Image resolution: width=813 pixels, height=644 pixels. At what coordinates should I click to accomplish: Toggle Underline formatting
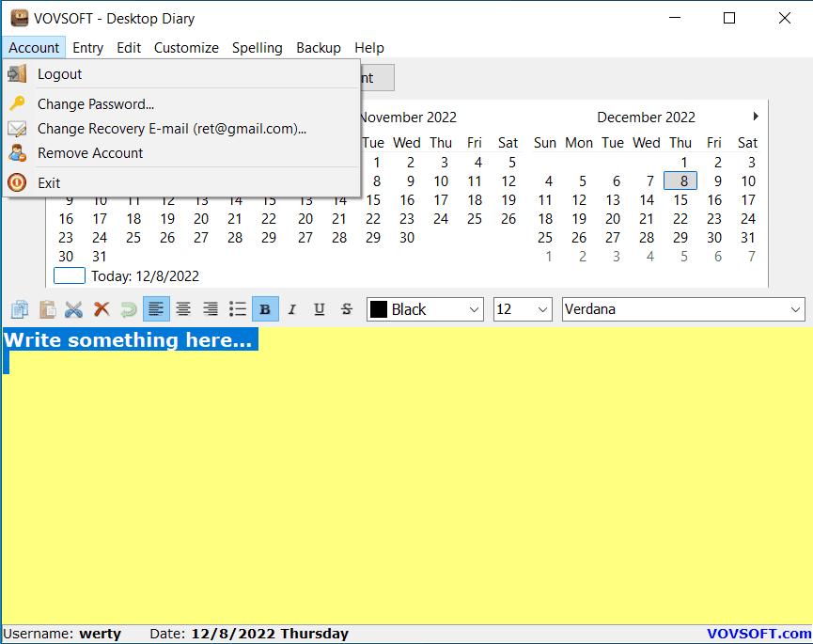[x=320, y=309]
